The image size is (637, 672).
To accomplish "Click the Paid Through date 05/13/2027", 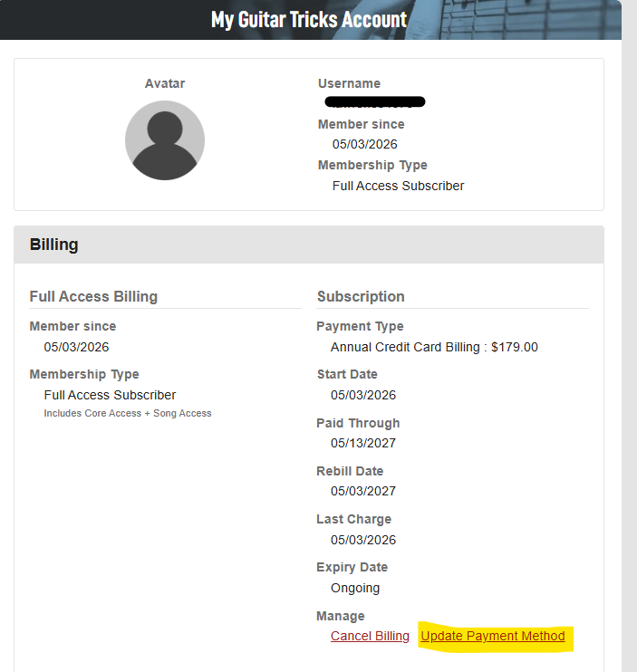I will click(x=363, y=443).
